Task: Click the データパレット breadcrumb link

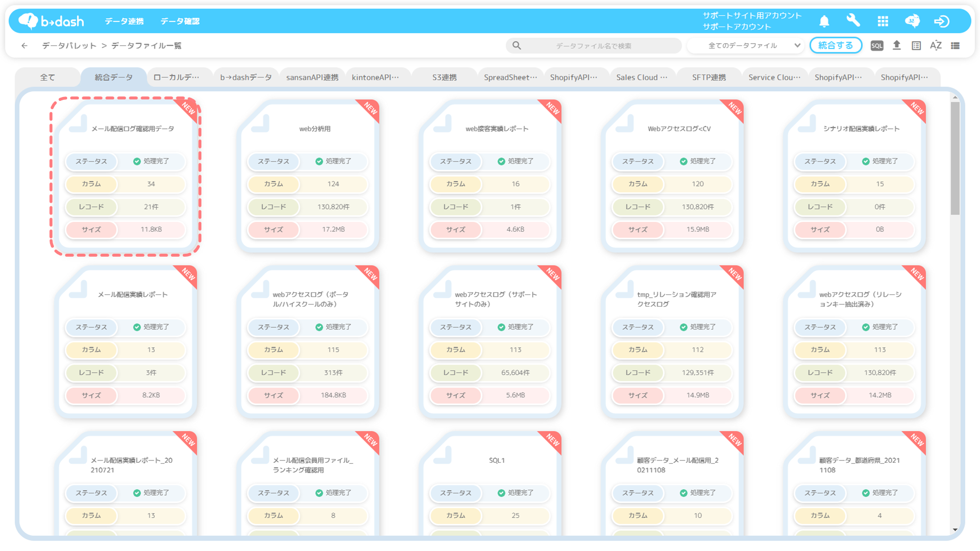Action: (x=69, y=46)
